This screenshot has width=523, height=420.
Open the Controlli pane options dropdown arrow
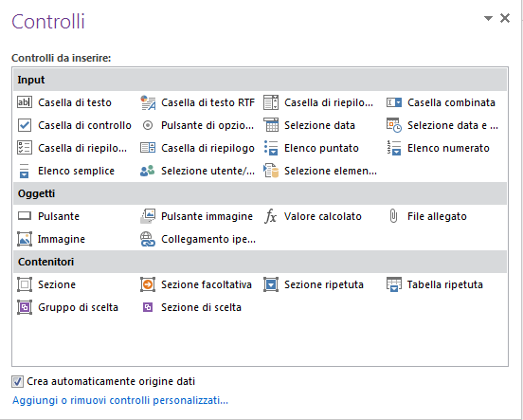[488, 18]
